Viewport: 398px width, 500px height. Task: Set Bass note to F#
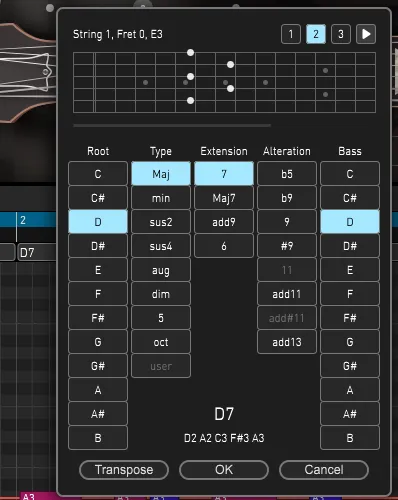click(350, 318)
